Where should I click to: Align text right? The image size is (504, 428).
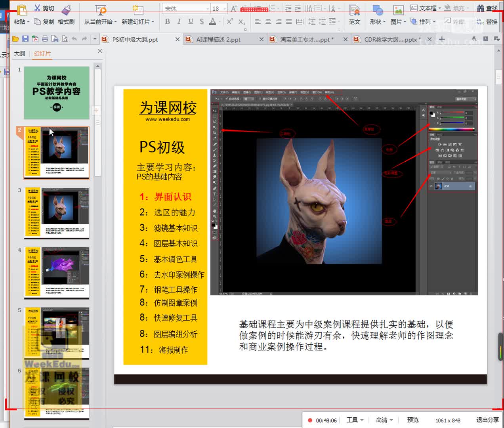279,21
